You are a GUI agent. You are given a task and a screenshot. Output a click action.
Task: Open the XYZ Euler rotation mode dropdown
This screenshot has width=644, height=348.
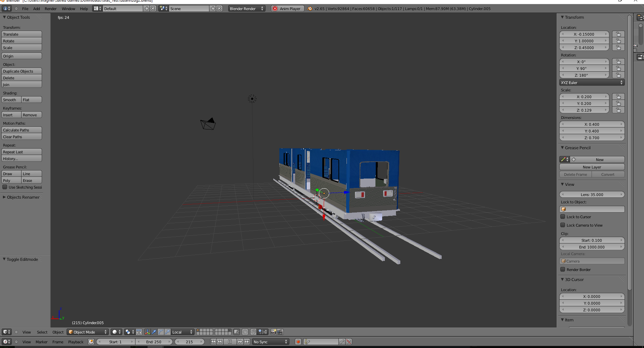coord(592,83)
